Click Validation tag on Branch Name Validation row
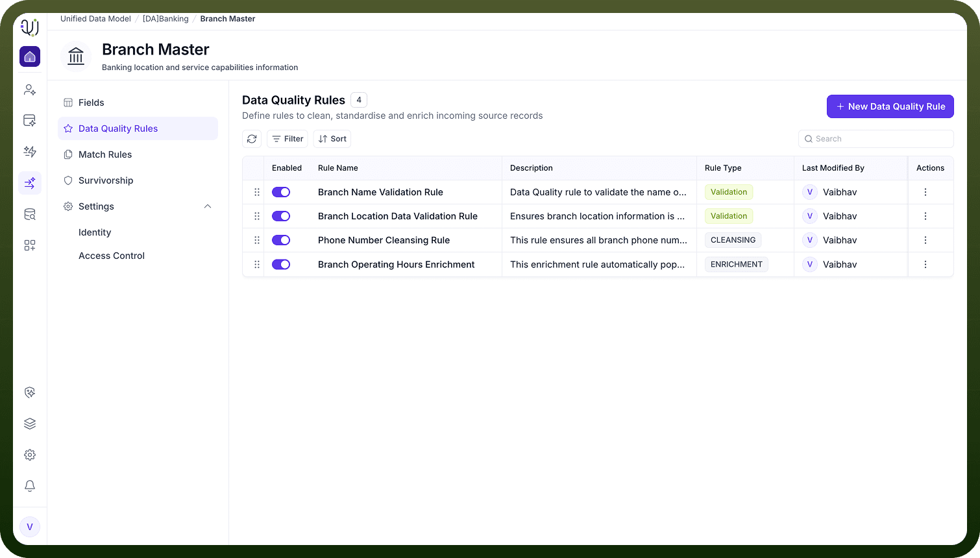Image resolution: width=980 pixels, height=558 pixels. click(729, 192)
